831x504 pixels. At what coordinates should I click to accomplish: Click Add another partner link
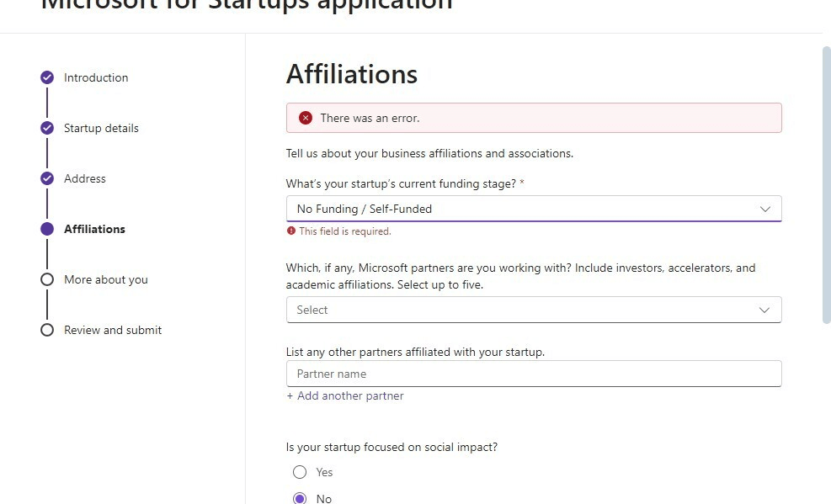(345, 395)
